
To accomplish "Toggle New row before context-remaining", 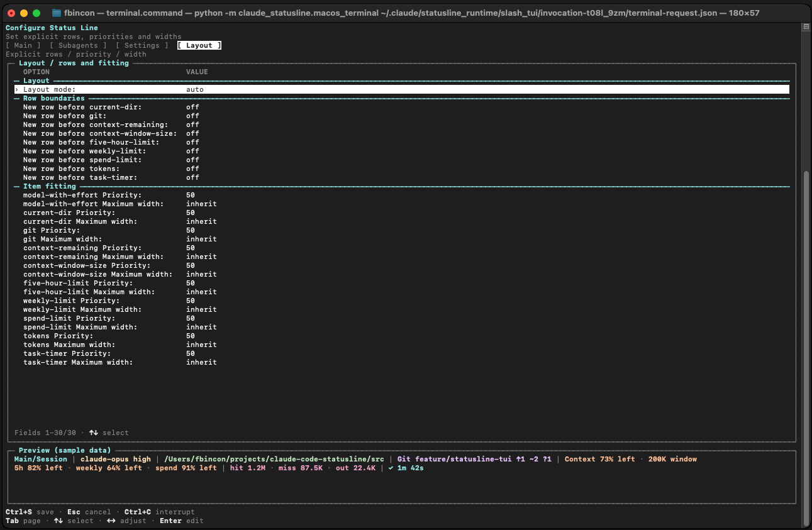I will pyautogui.click(x=401, y=124).
